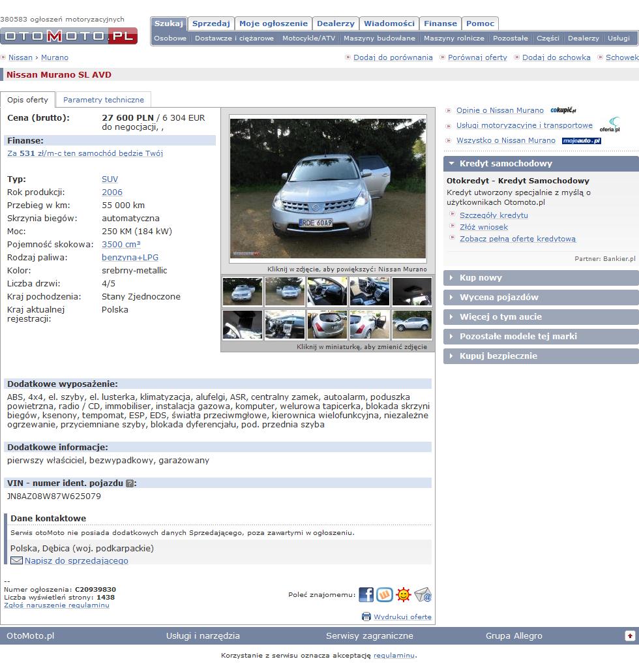Click Dodaj do porównania link
Viewport: 639px width, 672px height.
click(393, 57)
